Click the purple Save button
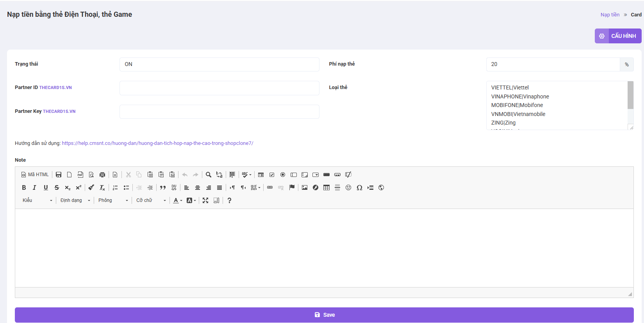Viewport: 644px width, 323px height. (324, 315)
